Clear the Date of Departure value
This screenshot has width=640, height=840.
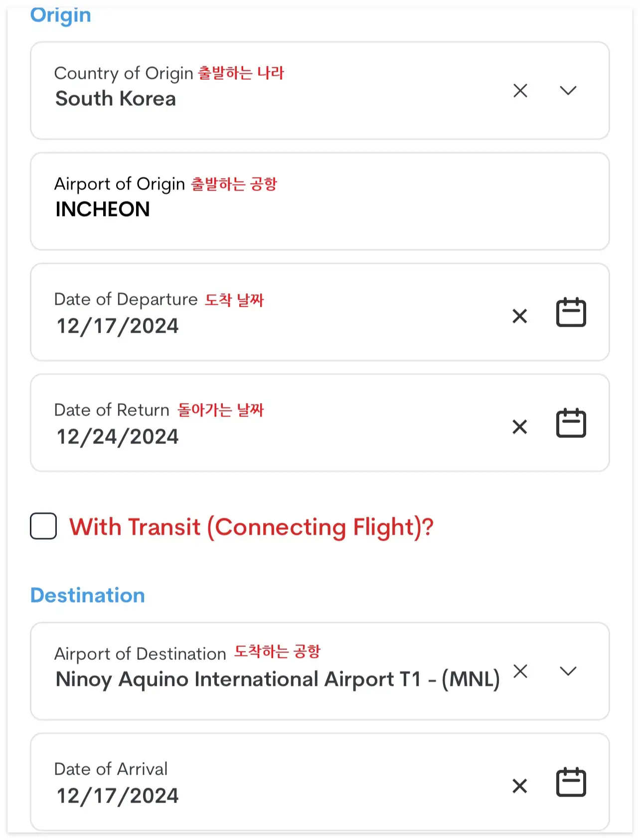pyautogui.click(x=519, y=316)
